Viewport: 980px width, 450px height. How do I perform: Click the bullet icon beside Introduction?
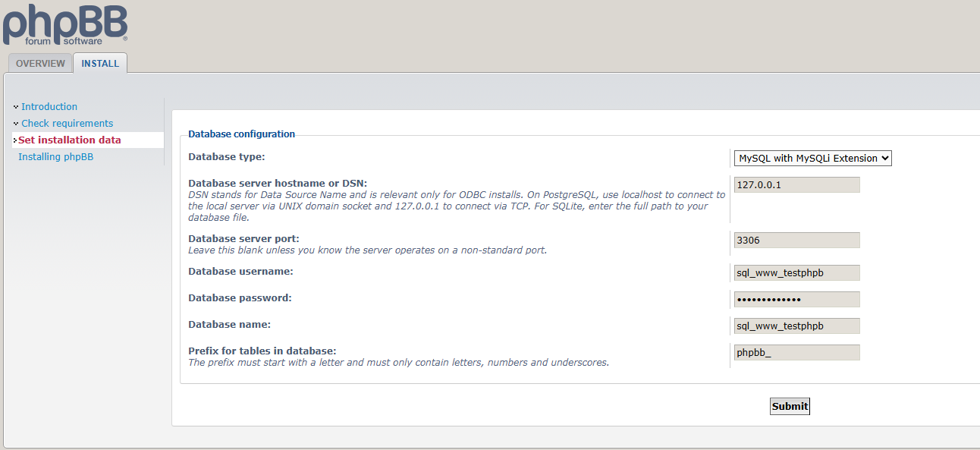(16, 107)
